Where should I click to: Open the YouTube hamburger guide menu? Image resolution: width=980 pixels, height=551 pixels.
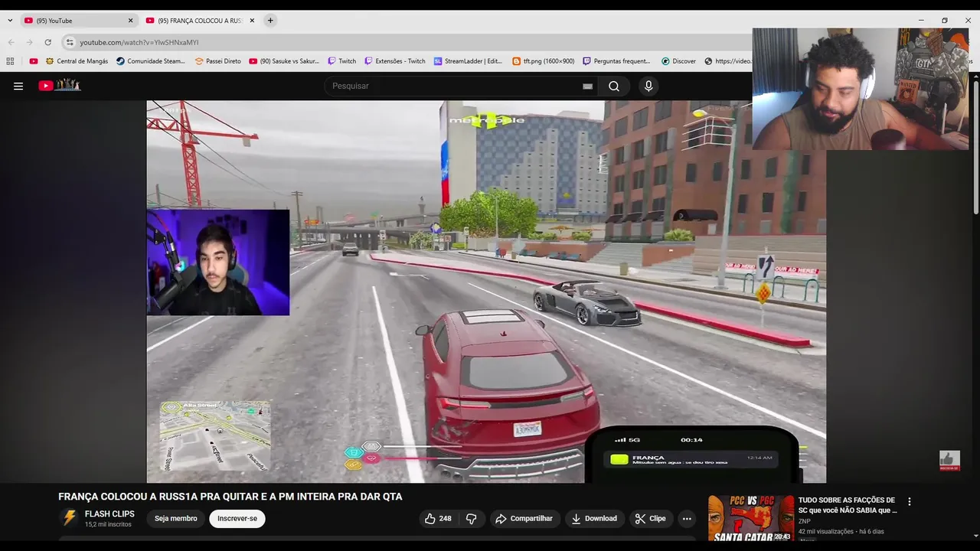click(18, 86)
